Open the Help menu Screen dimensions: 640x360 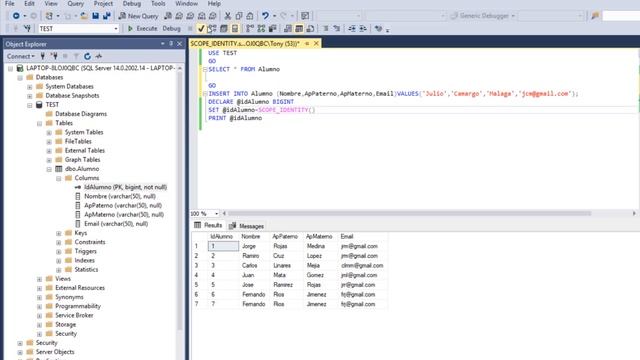[x=214, y=4]
